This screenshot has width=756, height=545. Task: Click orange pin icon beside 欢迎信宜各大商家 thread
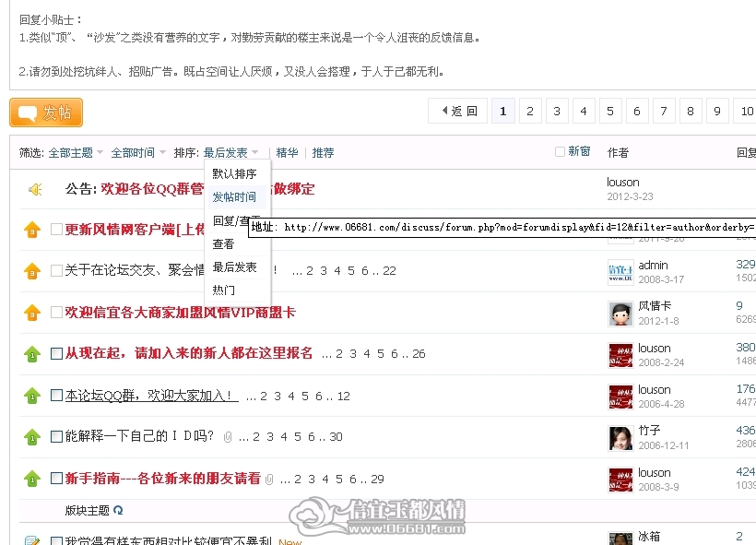coord(32,313)
